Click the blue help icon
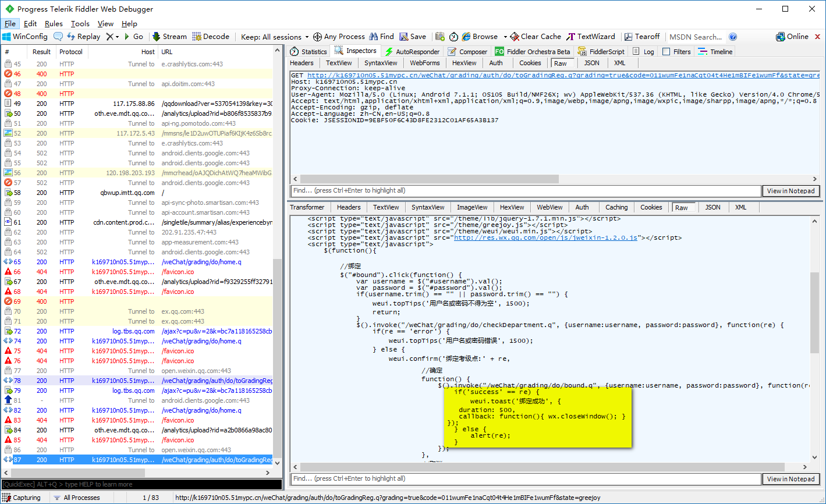The width and height of the screenshot is (826, 504). coord(733,37)
